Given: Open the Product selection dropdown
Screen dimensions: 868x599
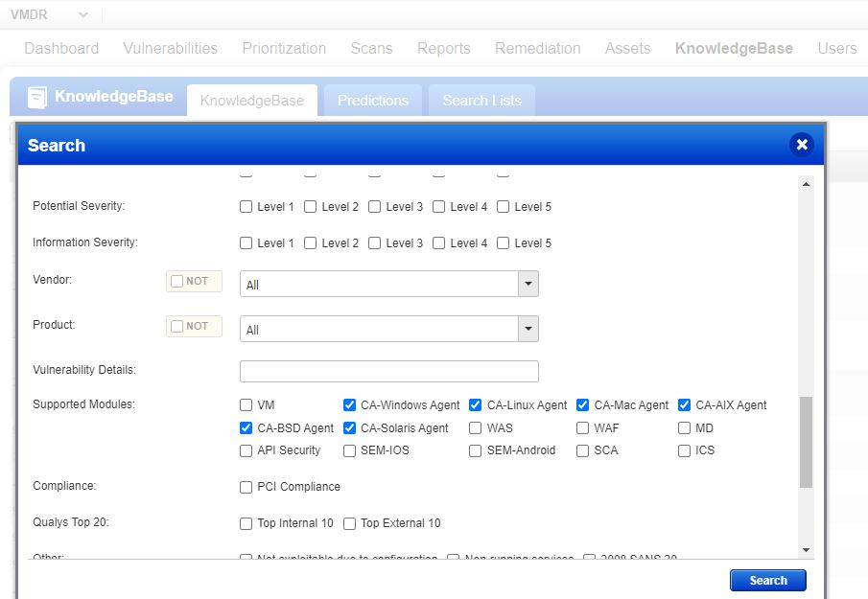Looking at the screenshot, I should 526,329.
